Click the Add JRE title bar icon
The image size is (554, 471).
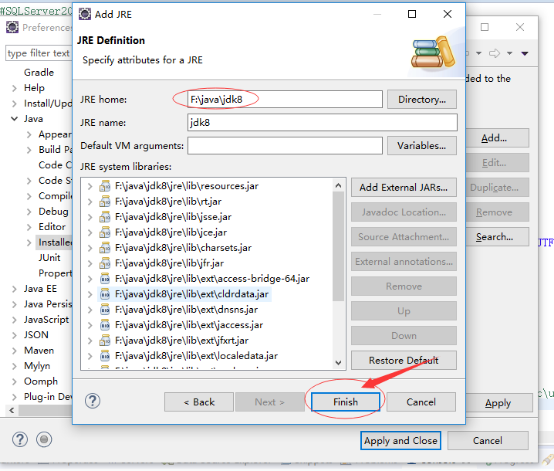[x=85, y=14]
